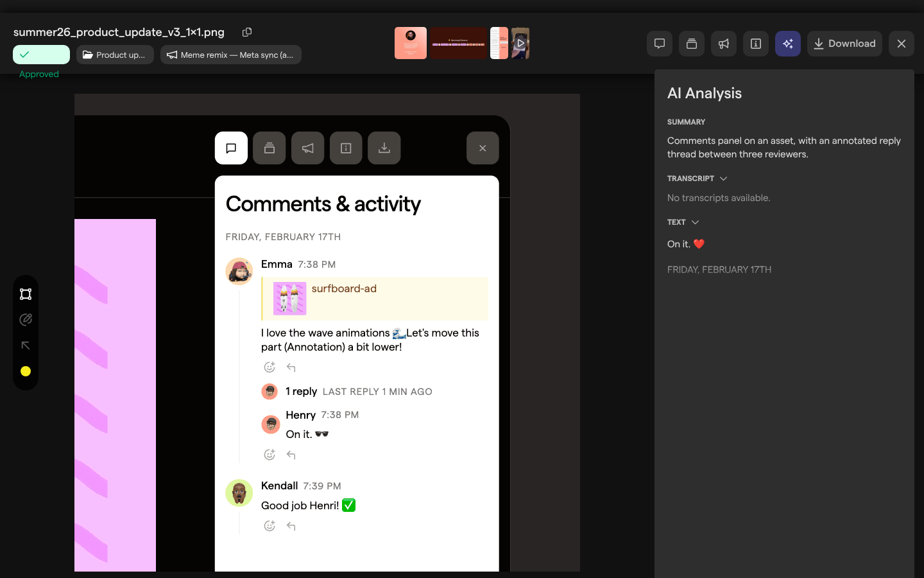Select the AI summary paragraph text
This screenshot has width=924, height=578.
784,147
